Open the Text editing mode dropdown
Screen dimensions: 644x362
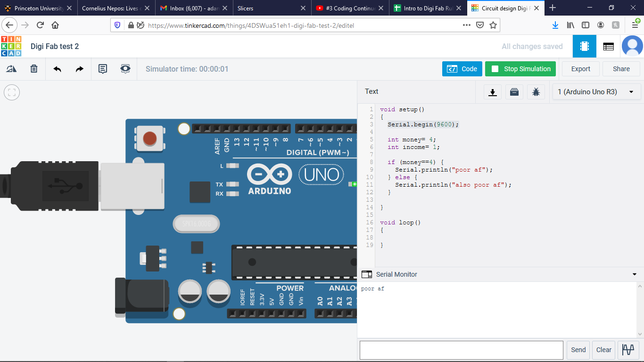click(x=372, y=91)
